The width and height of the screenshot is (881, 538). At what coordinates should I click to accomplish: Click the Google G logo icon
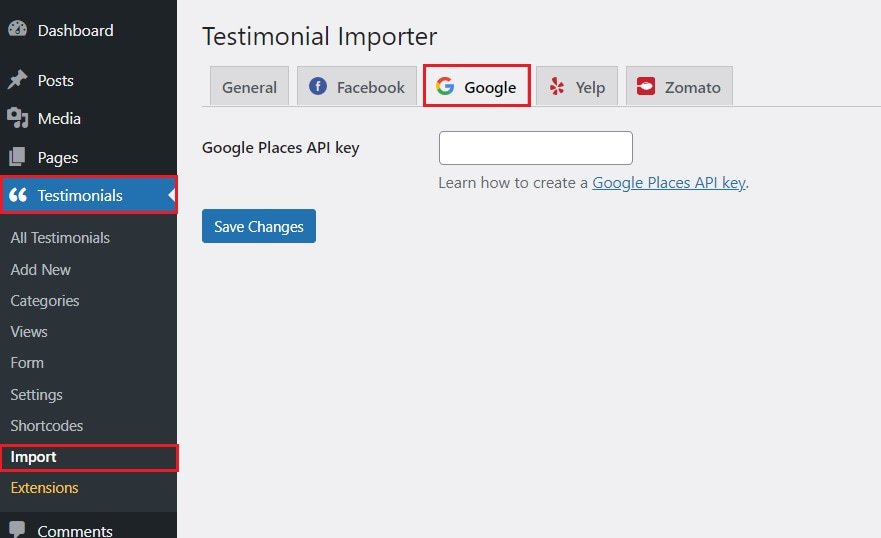click(445, 86)
